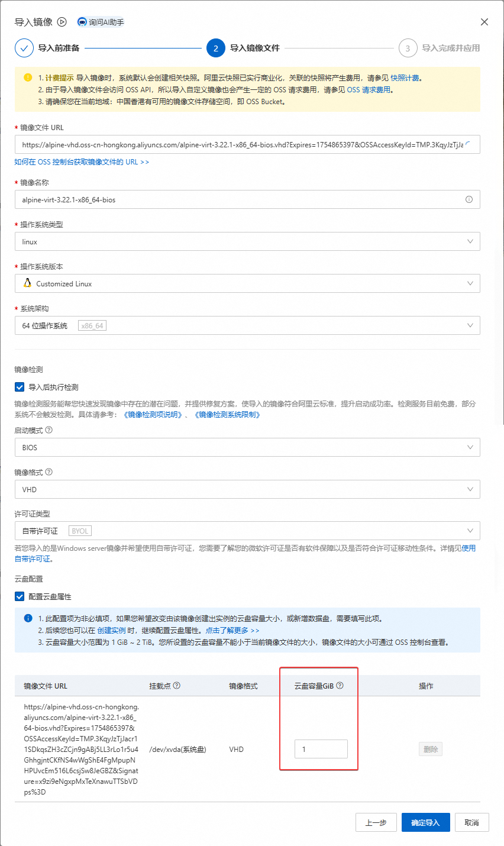
Task: Click the 镜像格式 column header in table
Action: tap(243, 686)
